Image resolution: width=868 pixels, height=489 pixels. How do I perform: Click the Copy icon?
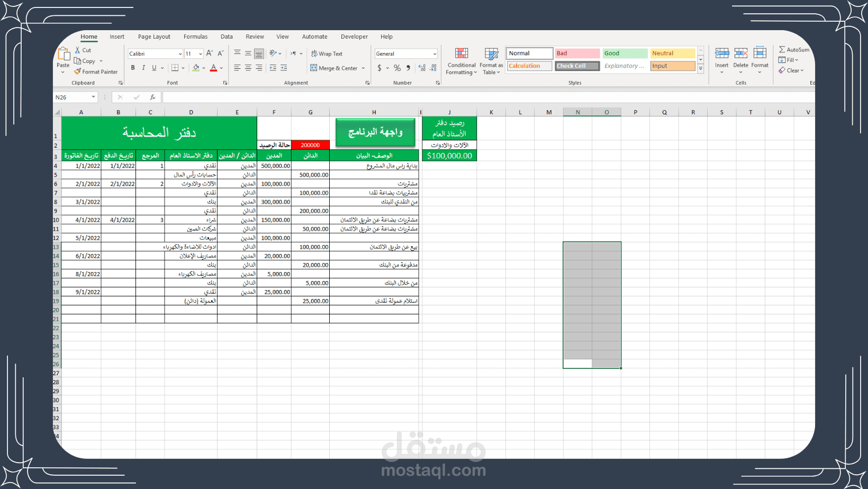tap(78, 61)
